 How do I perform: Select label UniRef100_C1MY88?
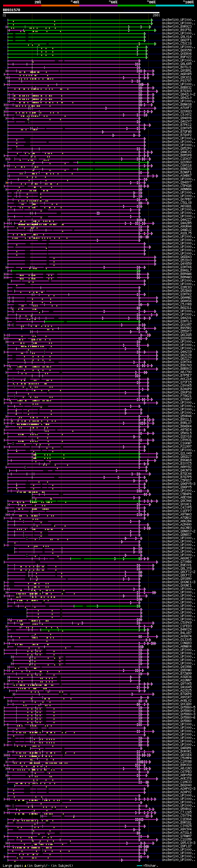177,761
